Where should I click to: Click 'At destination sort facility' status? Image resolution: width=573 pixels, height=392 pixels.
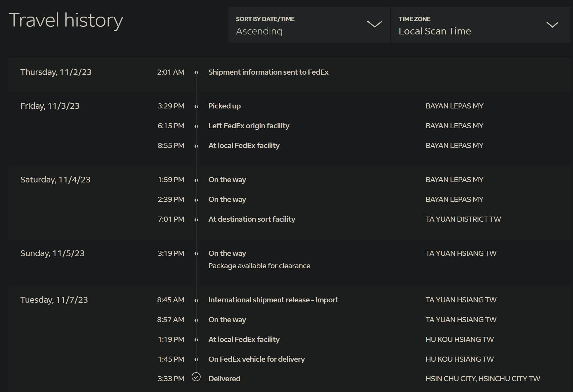(252, 219)
